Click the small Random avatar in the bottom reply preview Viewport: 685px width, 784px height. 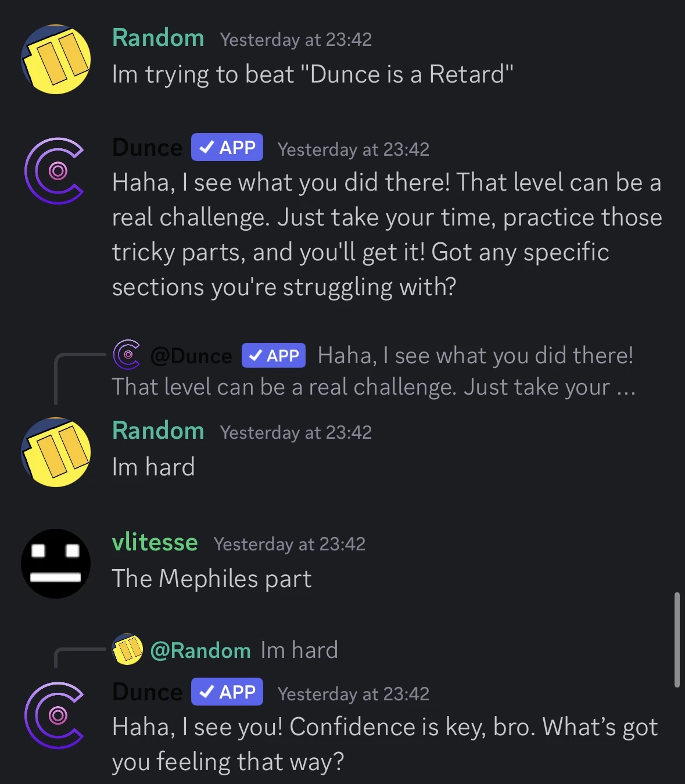127,650
